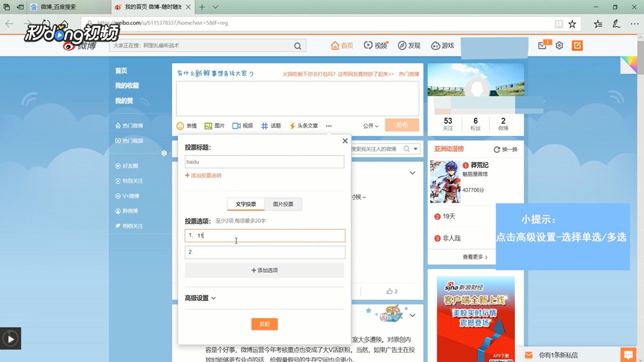Viewport: 644px width, 362px height.
Task: Open Weibo settings gear icon
Action: pos(559,45)
